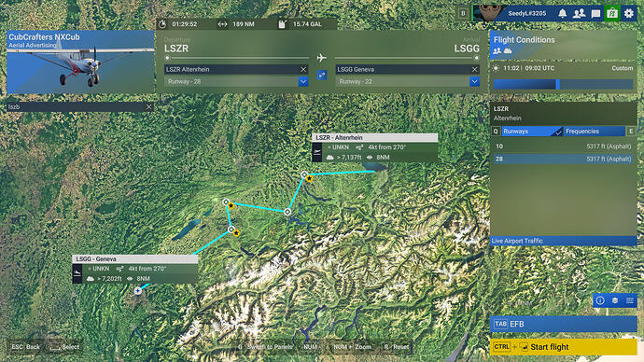Click the R Reset map hint
Image resolution: width=644 pixels, height=362 pixels.
[396, 347]
